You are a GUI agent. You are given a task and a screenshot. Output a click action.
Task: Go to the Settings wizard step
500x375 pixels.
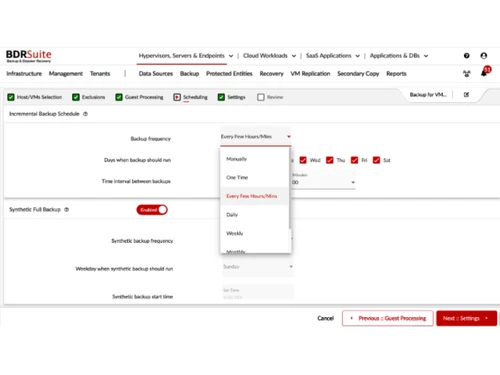pos(232,97)
